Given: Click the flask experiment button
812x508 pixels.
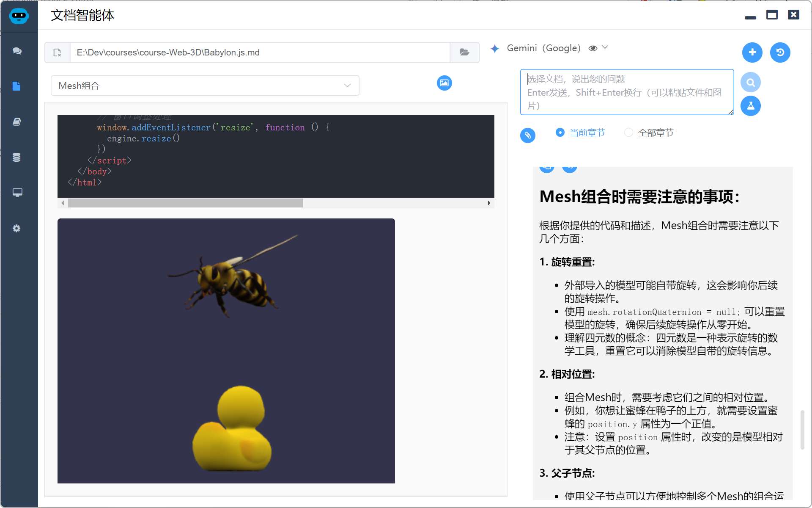Looking at the screenshot, I should coord(751,106).
